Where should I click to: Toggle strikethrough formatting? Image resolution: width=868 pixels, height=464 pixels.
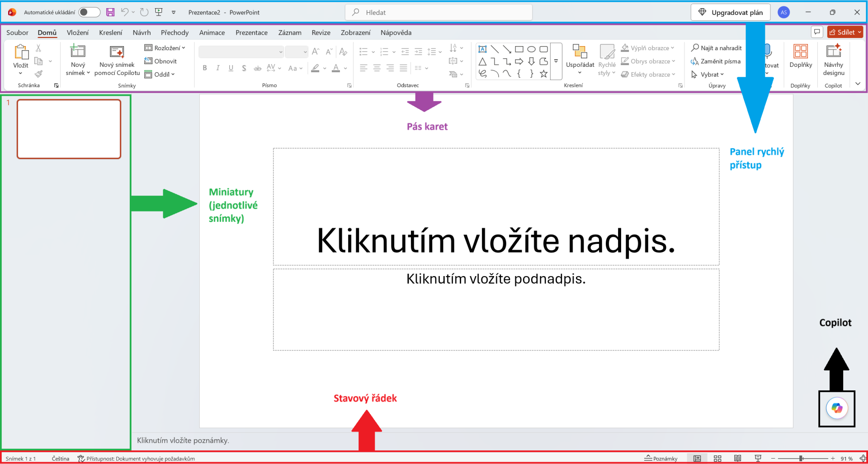(257, 68)
